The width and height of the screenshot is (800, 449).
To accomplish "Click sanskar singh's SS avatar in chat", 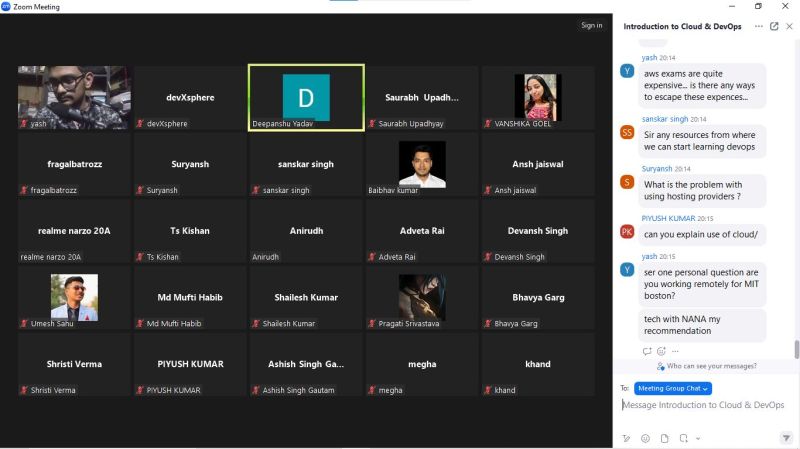I will (x=627, y=132).
